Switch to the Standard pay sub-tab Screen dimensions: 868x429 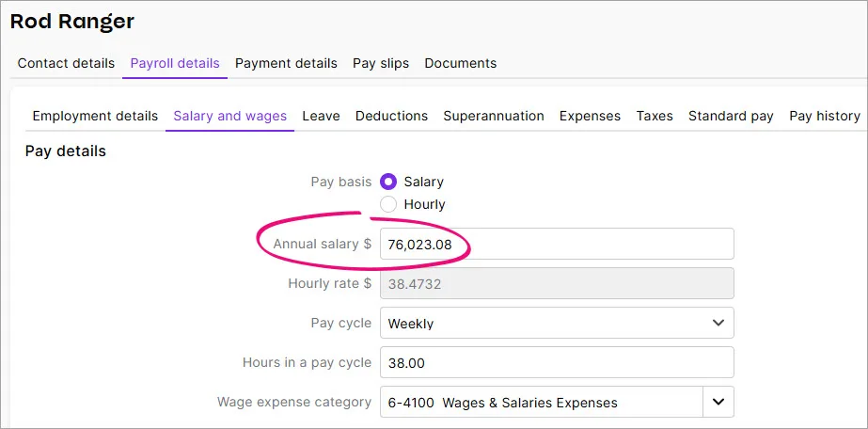[x=731, y=116]
